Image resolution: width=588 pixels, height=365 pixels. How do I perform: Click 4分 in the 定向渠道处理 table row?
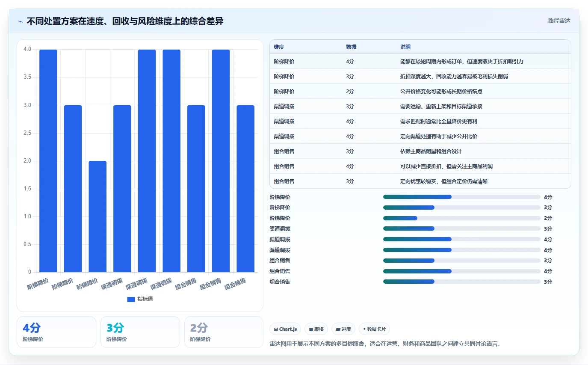coord(350,137)
